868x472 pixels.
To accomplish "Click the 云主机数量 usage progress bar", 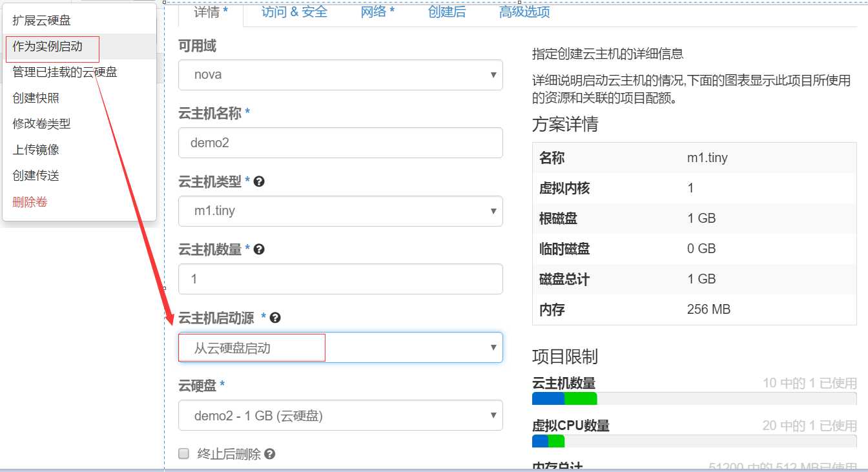I will pos(694,398).
